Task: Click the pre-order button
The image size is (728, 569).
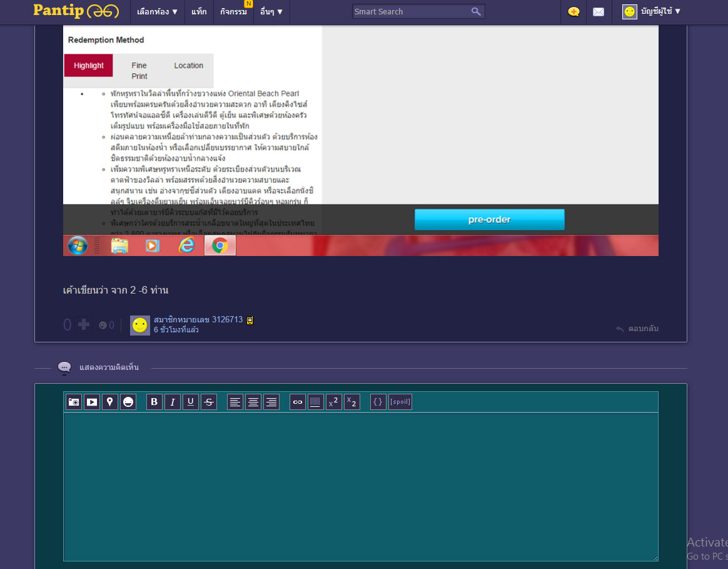Action: pos(489,220)
